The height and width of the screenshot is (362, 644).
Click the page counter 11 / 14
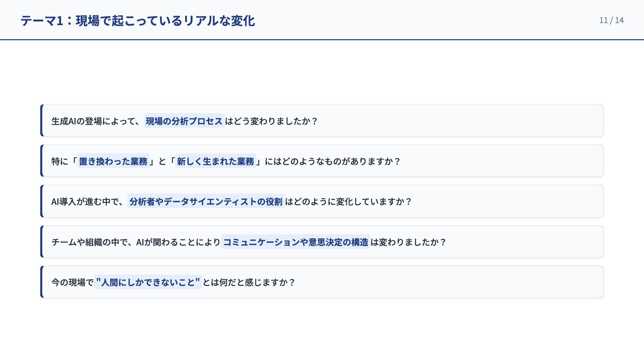click(611, 20)
